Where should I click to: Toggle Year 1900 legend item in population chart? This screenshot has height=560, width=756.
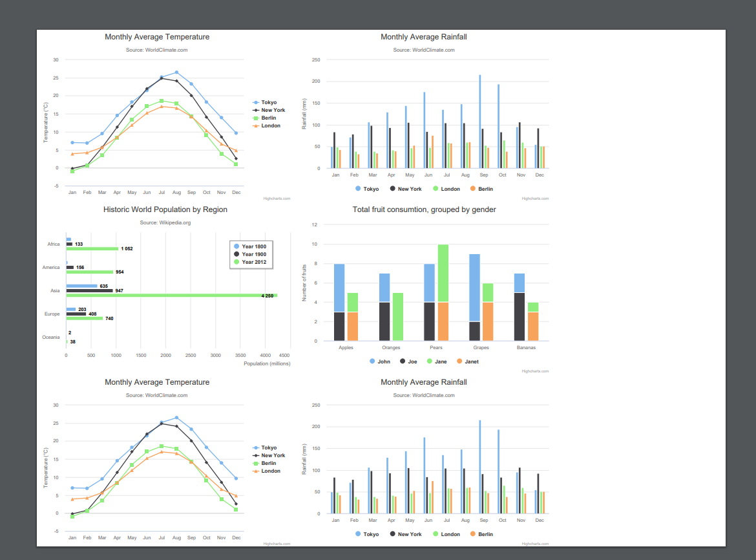pyautogui.click(x=250, y=254)
